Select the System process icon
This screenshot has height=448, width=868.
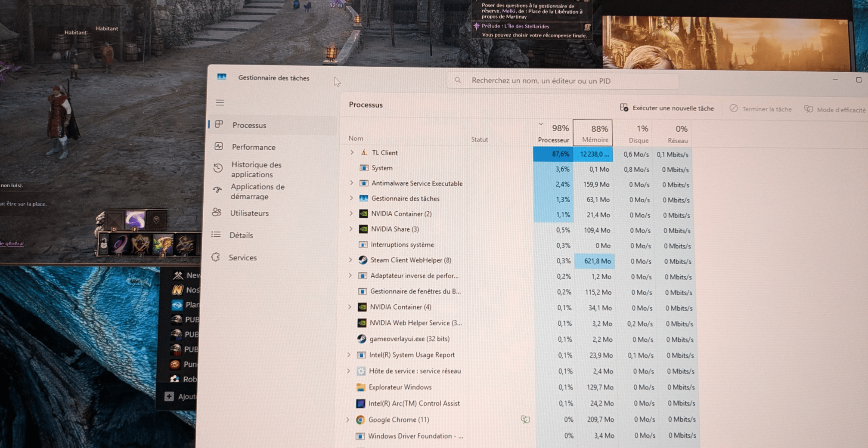point(364,168)
